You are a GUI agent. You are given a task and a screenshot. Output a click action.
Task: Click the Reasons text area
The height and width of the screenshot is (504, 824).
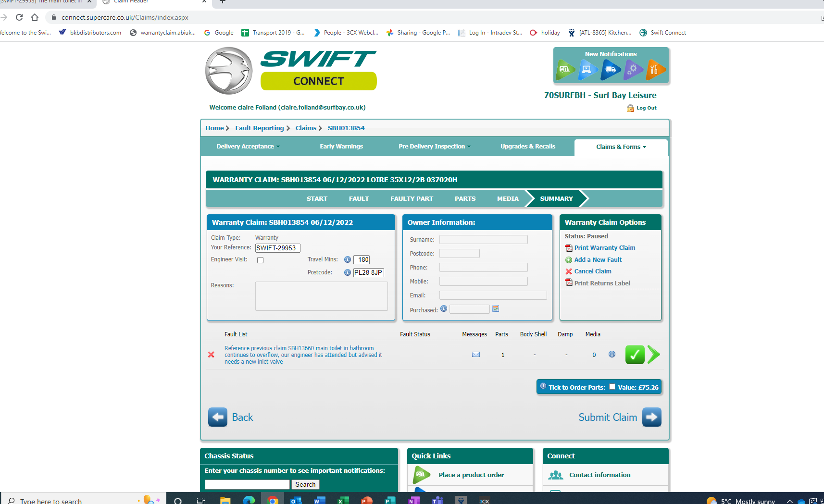[x=321, y=296]
